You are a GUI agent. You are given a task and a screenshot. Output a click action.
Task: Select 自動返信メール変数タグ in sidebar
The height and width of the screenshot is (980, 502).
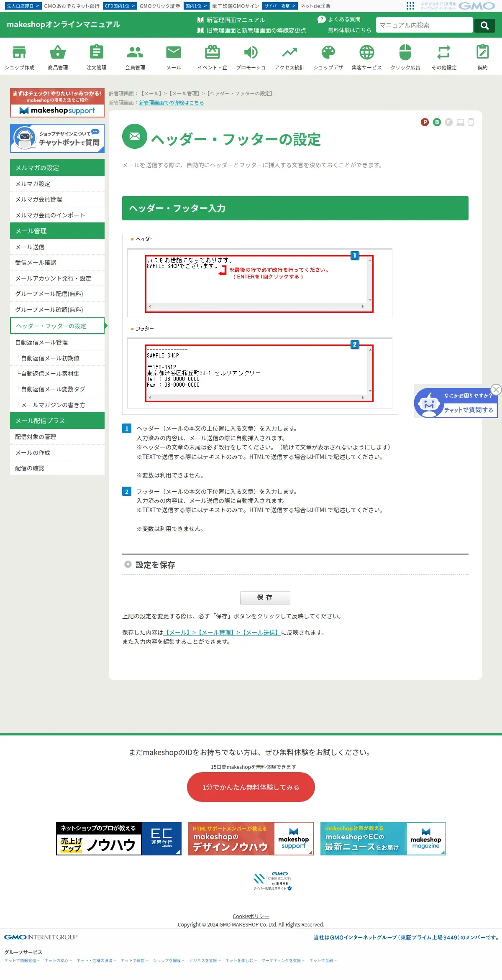pyautogui.click(x=57, y=389)
